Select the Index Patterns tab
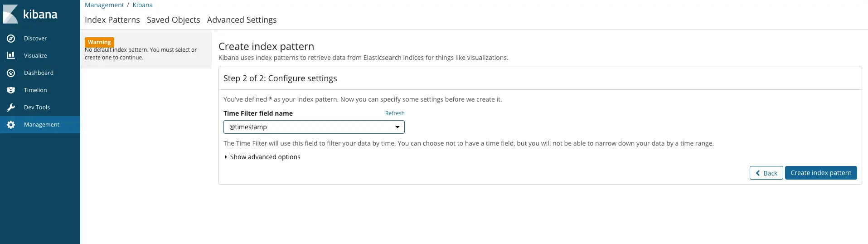Screen dimensions: 868x244 point(112,20)
